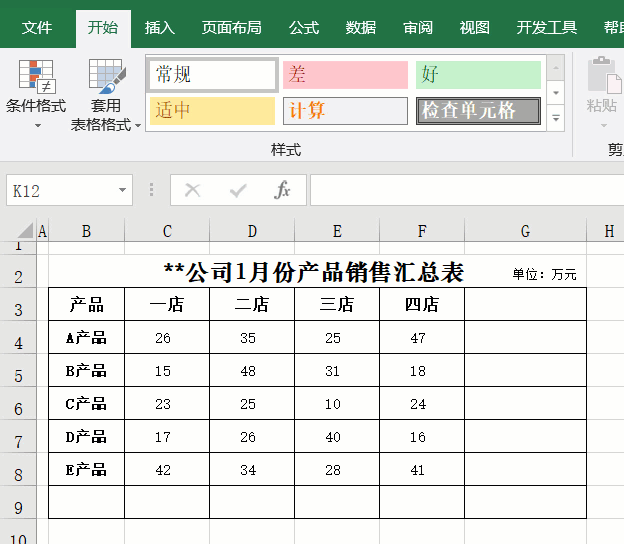This screenshot has width=624, height=544.
Task: Click the 单位：万元 cell
Action: pyautogui.click(x=544, y=274)
